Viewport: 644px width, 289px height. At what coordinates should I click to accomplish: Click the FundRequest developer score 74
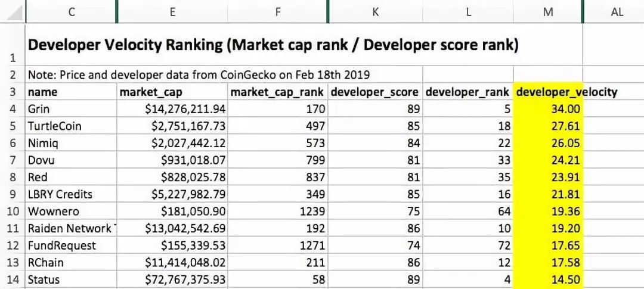(376, 246)
